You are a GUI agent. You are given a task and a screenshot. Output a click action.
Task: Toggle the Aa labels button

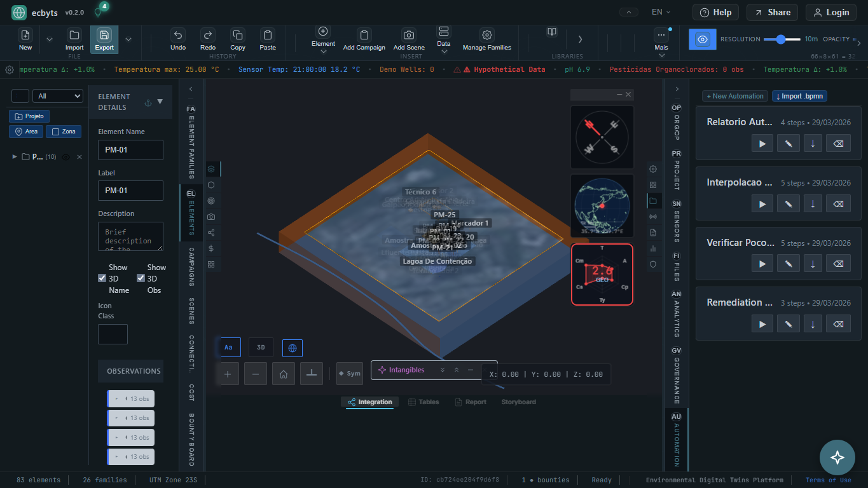coord(228,348)
